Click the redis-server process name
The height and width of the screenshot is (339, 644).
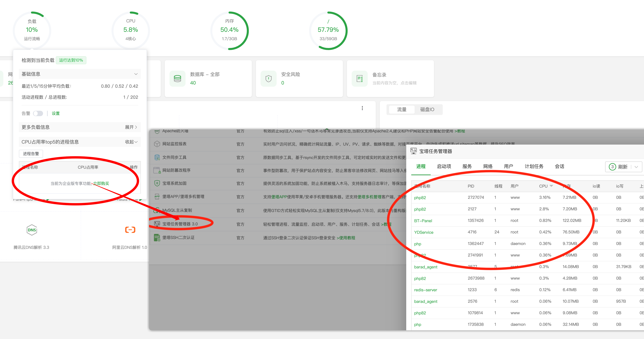click(425, 290)
